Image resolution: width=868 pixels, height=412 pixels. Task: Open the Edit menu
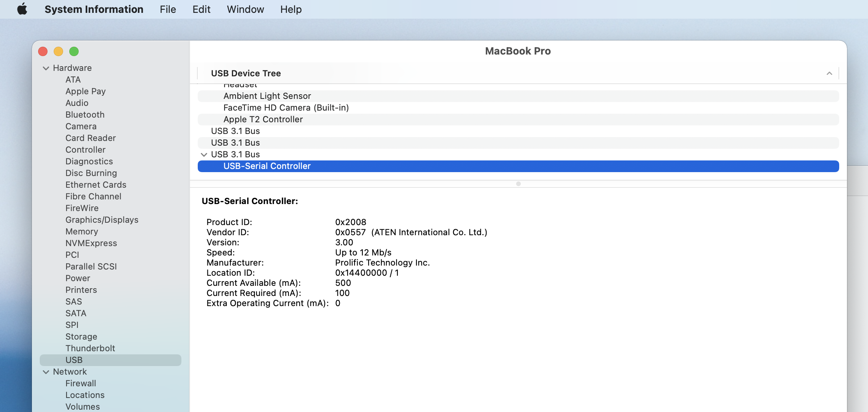pyautogui.click(x=201, y=9)
